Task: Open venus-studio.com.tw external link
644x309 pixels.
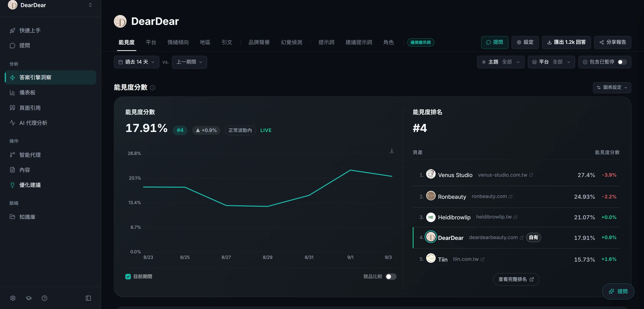Action: (505, 175)
